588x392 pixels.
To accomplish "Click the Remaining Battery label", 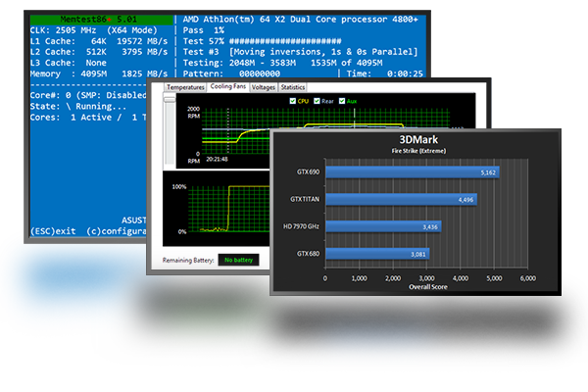I will [x=188, y=260].
